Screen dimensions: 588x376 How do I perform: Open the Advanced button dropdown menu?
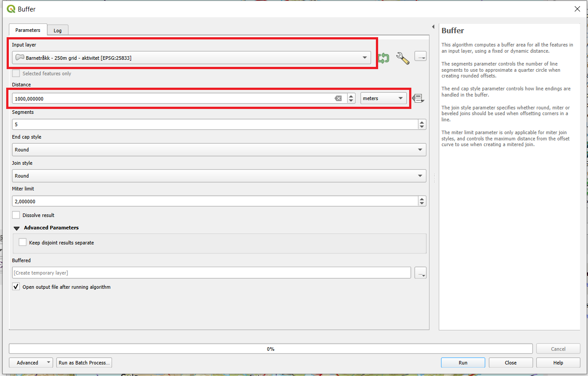pyautogui.click(x=31, y=363)
